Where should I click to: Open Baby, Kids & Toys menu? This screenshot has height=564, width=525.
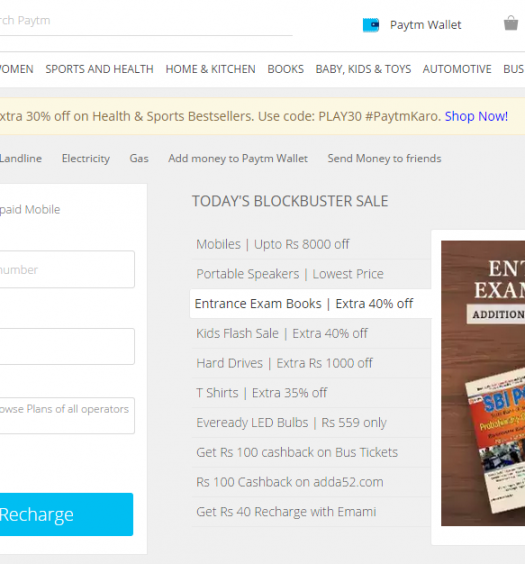tap(363, 69)
